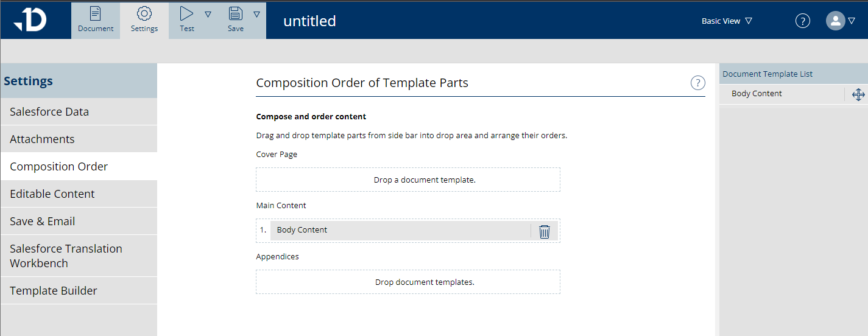
Task: Click the Save disk icon
Action: [x=236, y=14]
